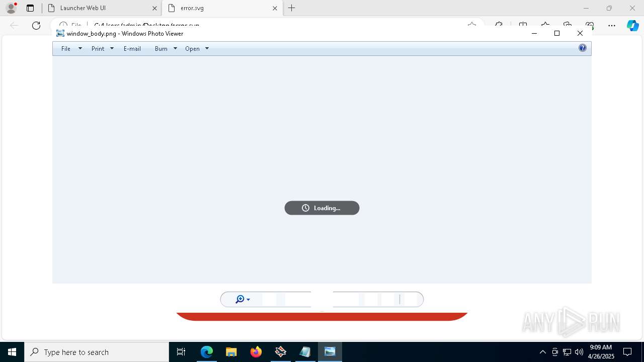This screenshot has height=362, width=644.
Task: Click the taskbar search box
Action: (97, 352)
